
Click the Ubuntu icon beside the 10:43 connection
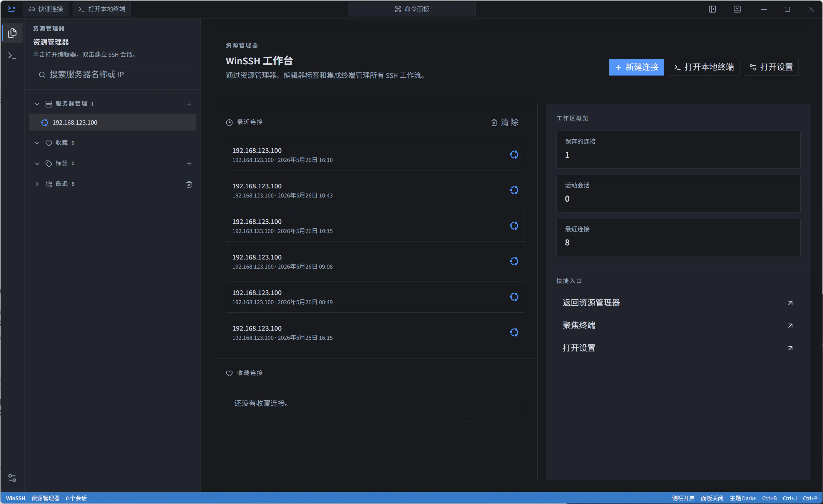(514, 190)
